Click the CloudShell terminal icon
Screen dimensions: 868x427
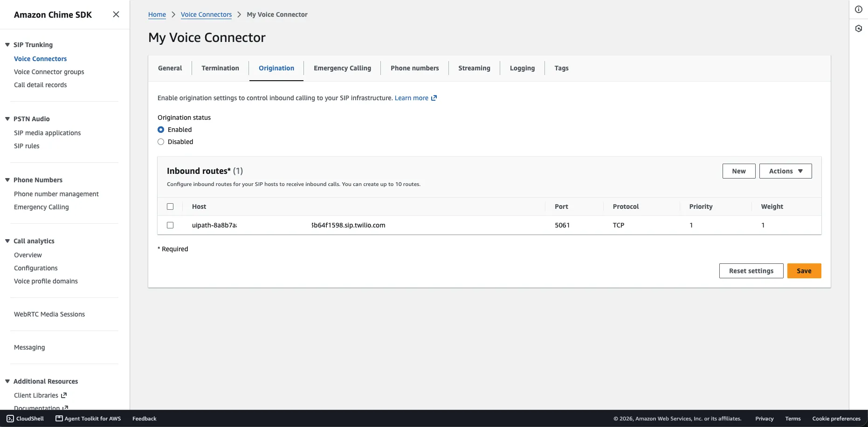[10, 419]
